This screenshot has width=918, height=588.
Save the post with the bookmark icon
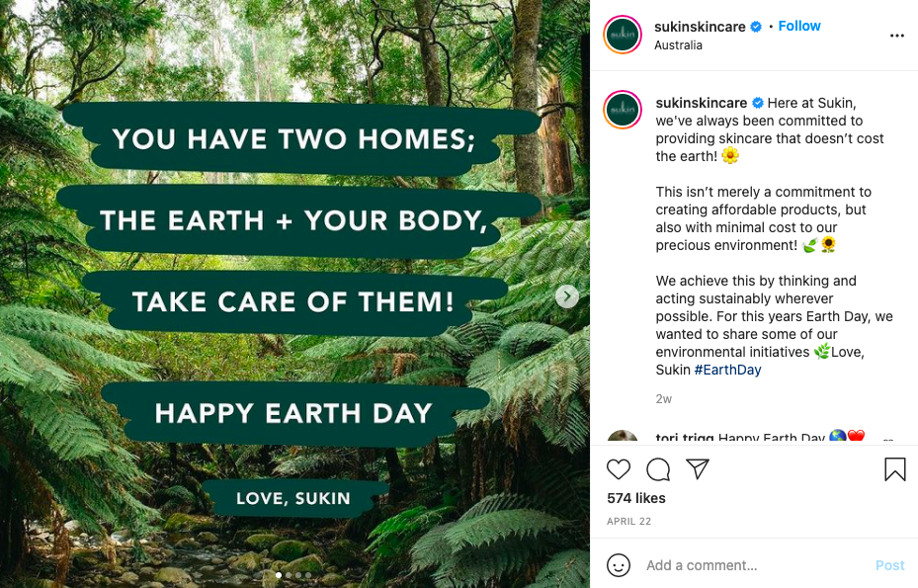click(895, 469)
